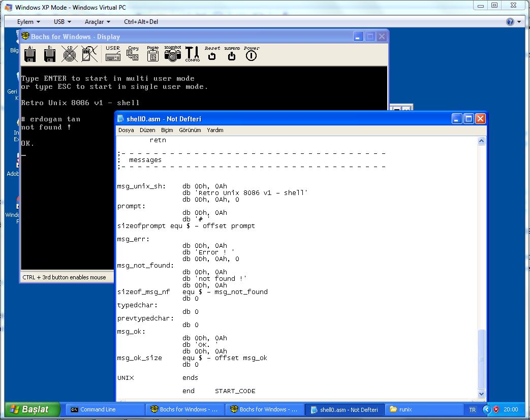Image resolution: width=530 pixels, height=420 pixels.
Task: Select shell0.asm Not Defteri taskbar button
Action: point(344,409)
